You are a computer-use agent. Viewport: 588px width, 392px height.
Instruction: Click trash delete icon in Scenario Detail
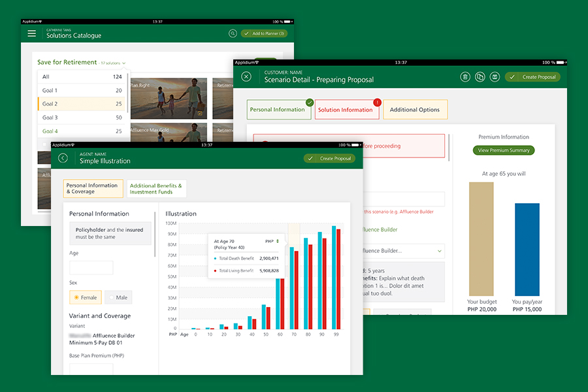point(465,77)
